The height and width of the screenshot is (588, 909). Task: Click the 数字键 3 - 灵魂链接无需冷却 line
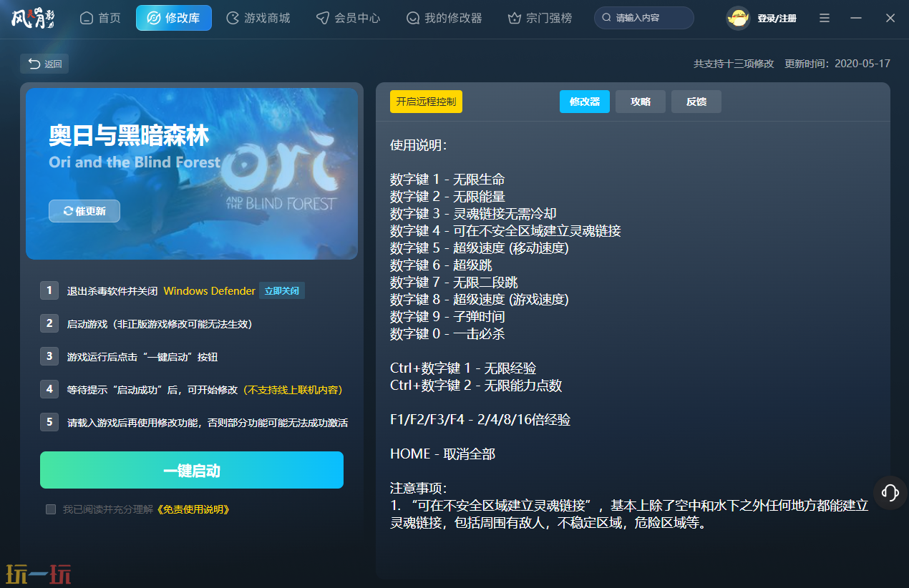coord(473,214)
